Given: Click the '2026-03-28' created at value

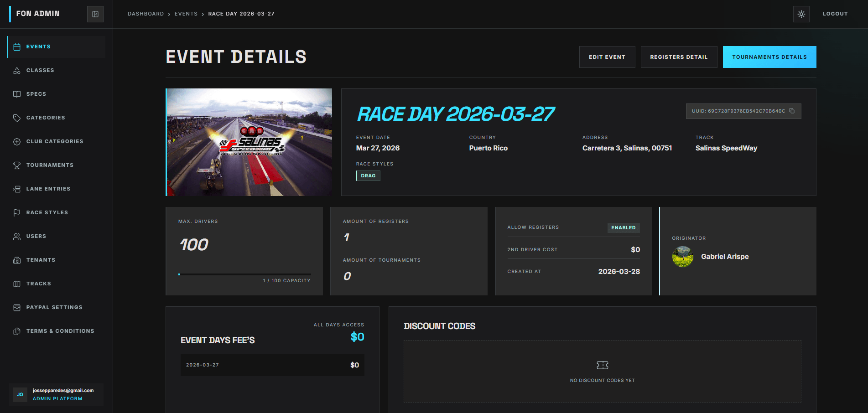Looking at the screenshot, I should 619,272.
